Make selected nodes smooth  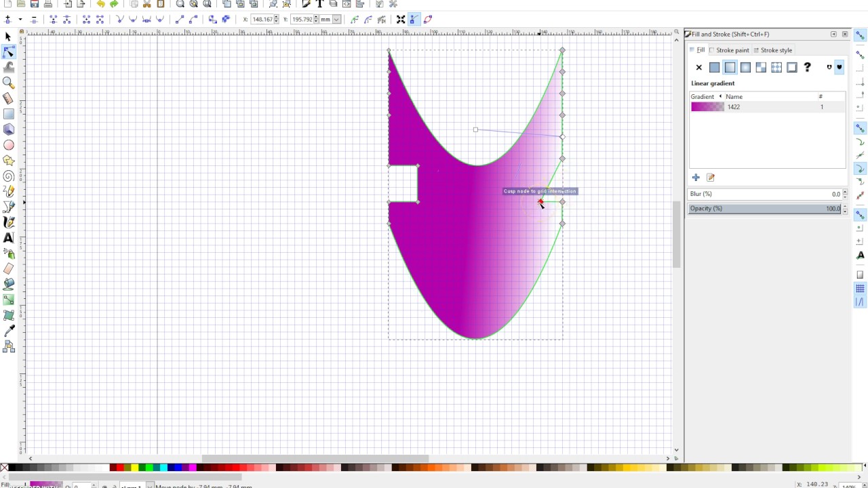tap(134, 20)
